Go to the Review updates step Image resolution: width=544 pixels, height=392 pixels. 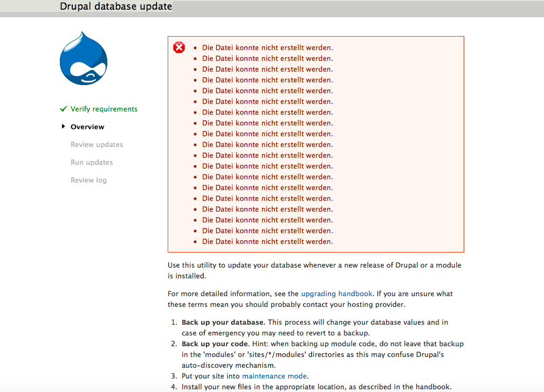[97, 144]
